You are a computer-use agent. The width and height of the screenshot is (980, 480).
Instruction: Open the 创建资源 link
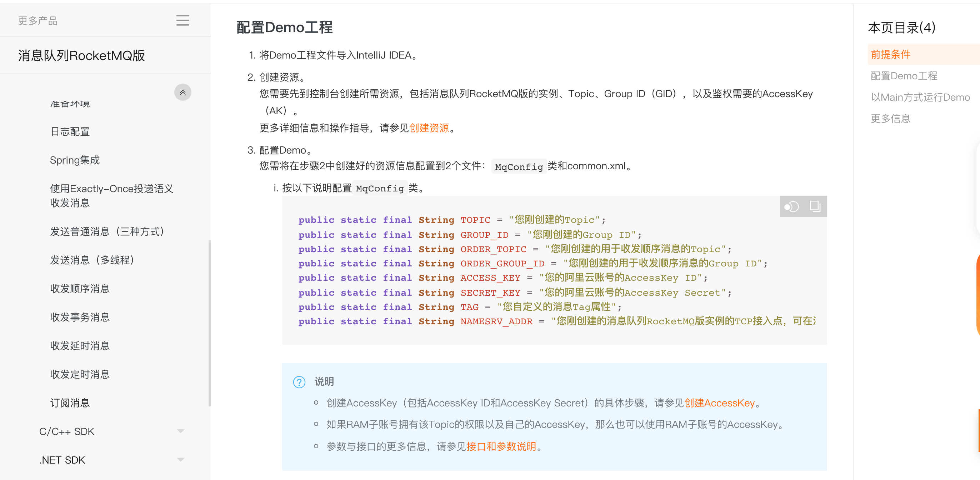point(429,128)
